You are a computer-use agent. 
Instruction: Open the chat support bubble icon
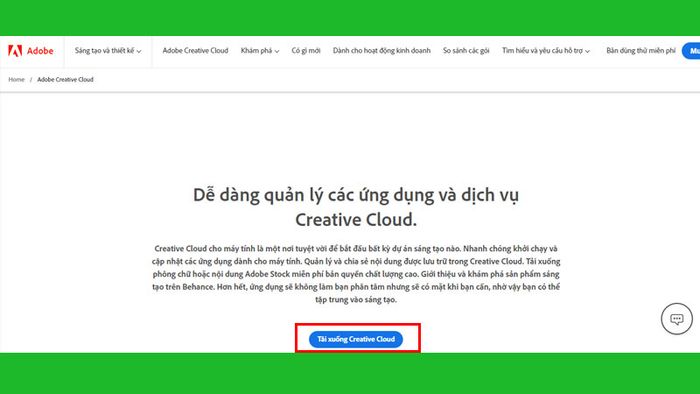(677, 319)
